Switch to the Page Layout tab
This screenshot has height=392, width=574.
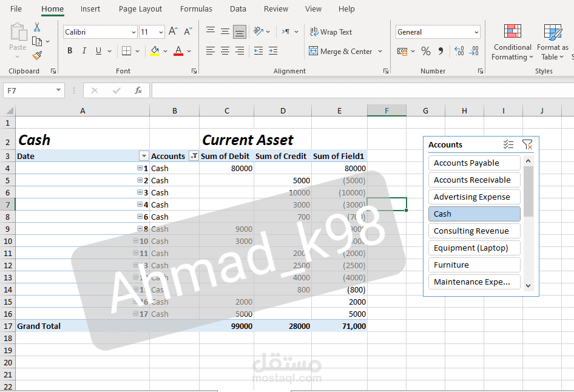[x=140, y=8]
